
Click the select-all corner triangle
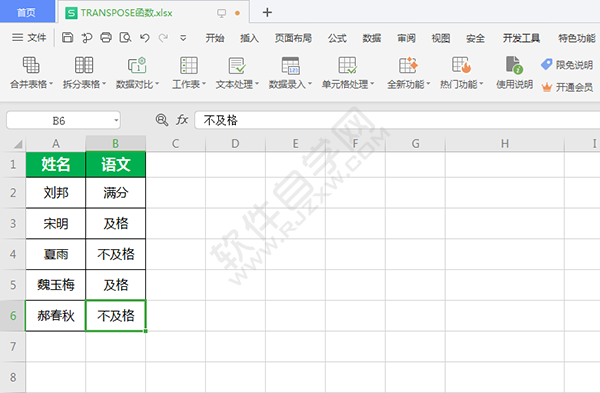coord(18,144)
